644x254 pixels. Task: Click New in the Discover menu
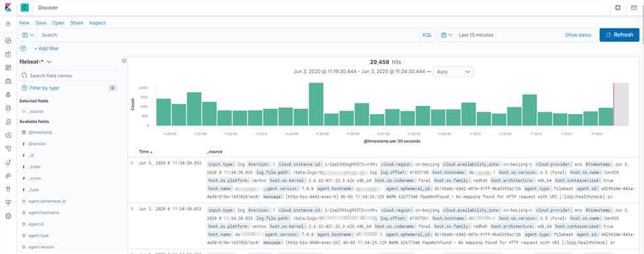coord(24,23)
